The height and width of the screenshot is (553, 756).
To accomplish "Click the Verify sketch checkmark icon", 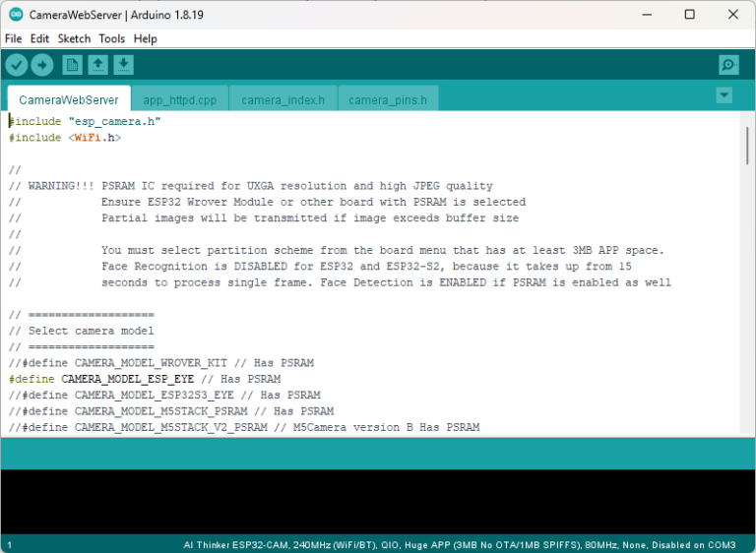I will tap(17, 65).
